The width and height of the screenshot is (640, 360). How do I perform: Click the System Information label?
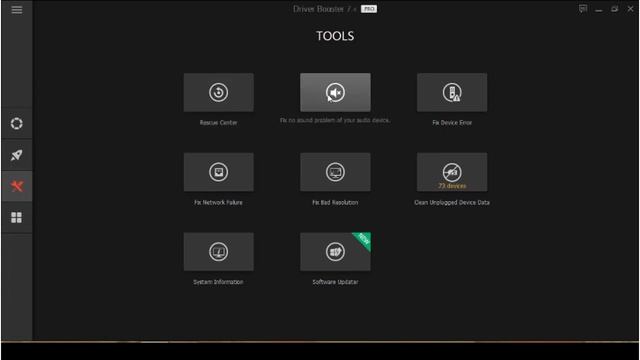coord(218,282)
